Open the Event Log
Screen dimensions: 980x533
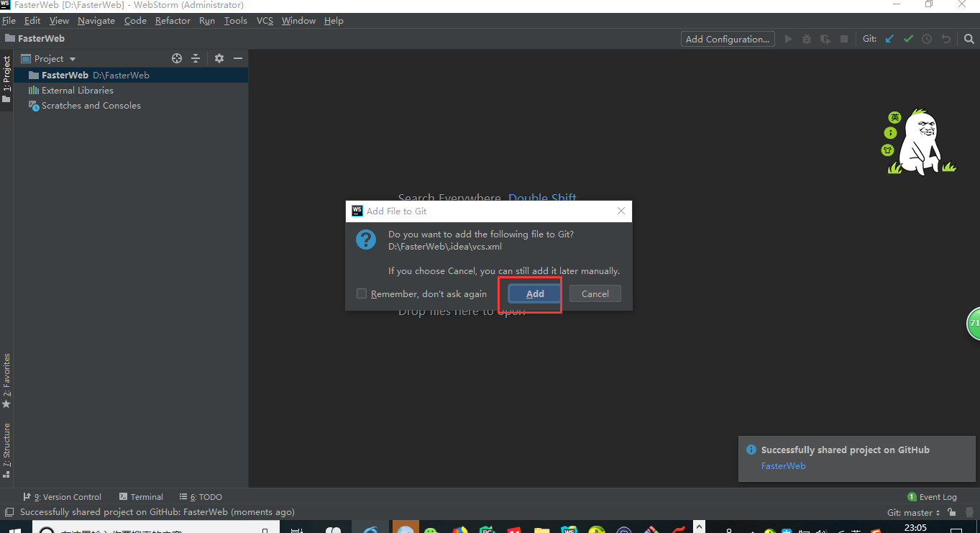click(x=933, y=496)
